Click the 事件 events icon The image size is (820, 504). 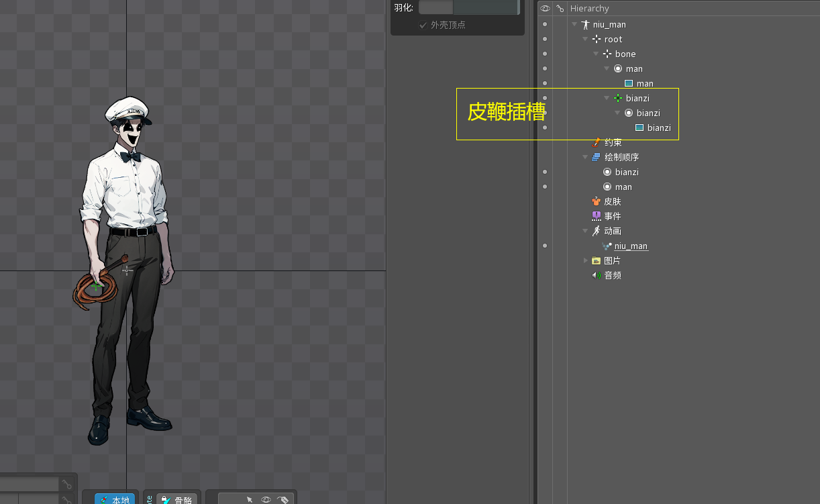point(596,216)
